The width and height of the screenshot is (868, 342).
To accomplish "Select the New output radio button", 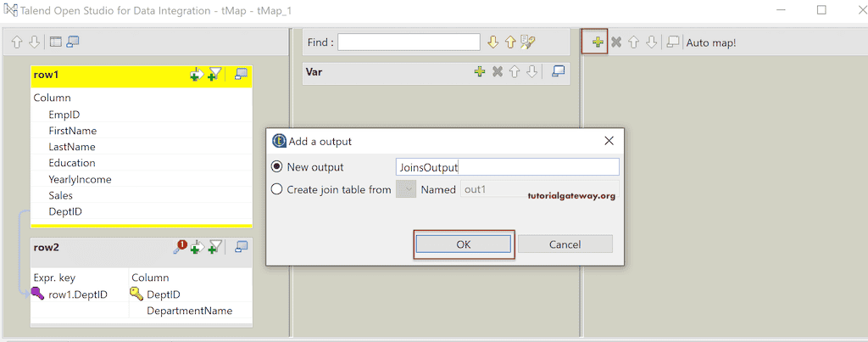I will (276, 167).
